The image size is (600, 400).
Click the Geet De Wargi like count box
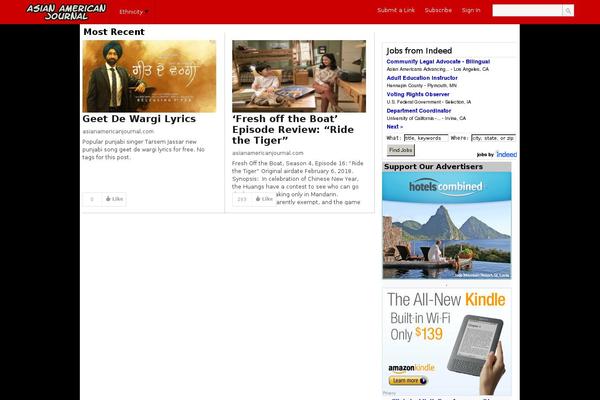[92, 199]
